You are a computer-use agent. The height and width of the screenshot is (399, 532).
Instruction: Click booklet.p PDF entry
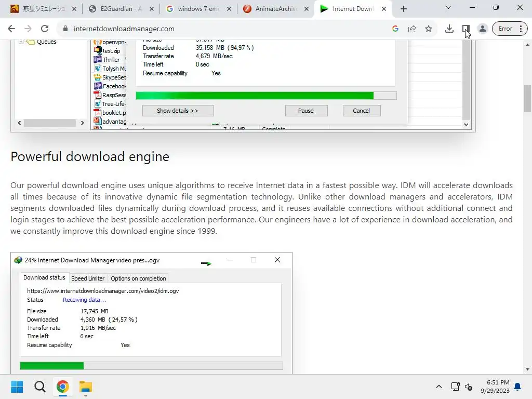[x=110, y=113]
